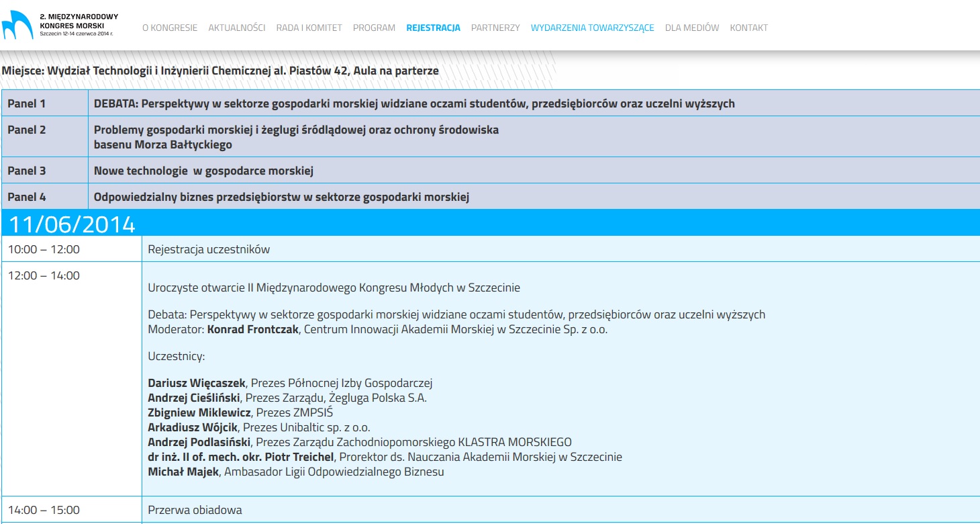Open the AKTUALNOŚCI menu item
The height and width of the screenshot is (524, 980).
(x=237, y=28)
